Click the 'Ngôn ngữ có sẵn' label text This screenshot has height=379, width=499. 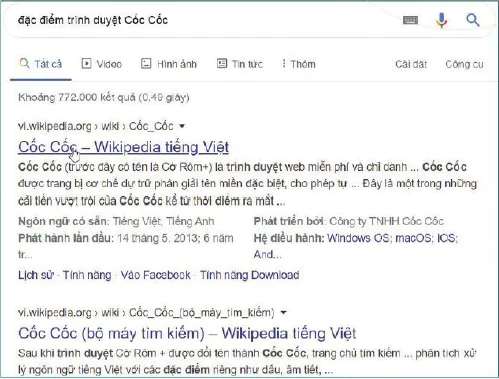[x=63, y=221]
